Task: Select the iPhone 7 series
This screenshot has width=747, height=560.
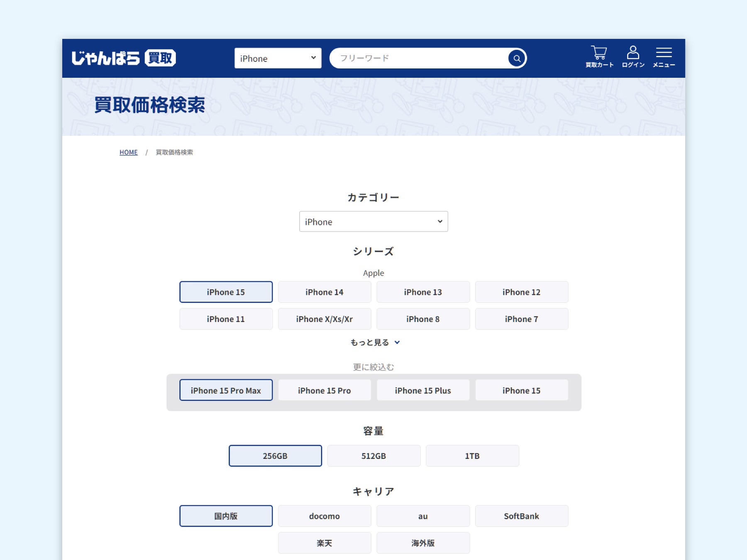Action: [522, 319]
